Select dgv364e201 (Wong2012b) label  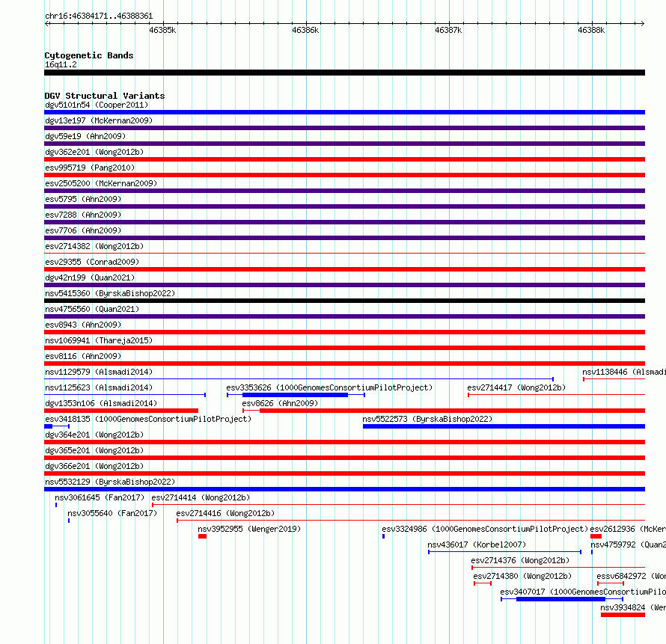[x=94, y=435]
